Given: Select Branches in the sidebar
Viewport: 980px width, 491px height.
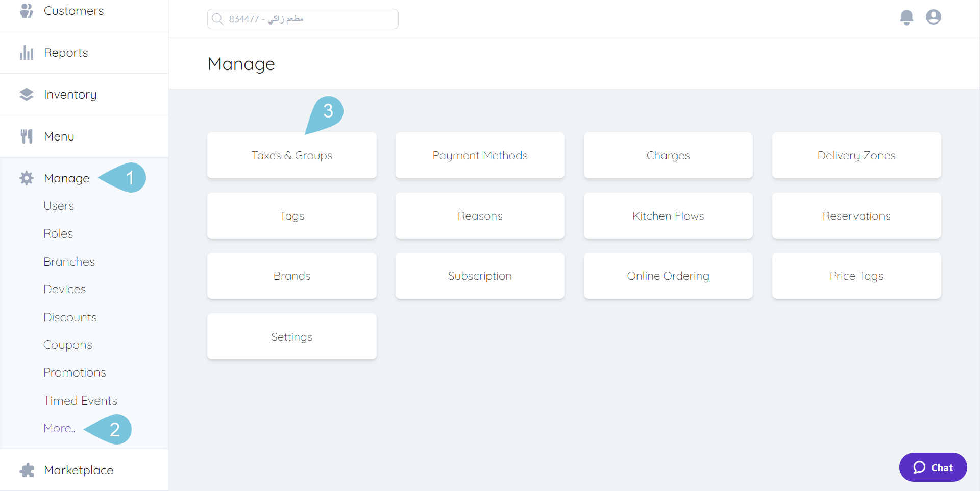Looking at the screenshot, I should [69, 261].
